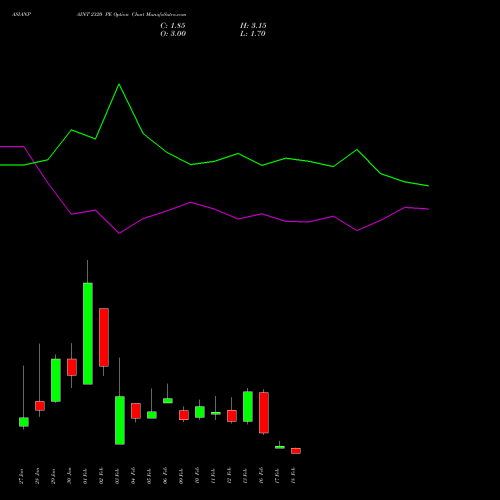Screen dimensions: 500x500
Task: Select the green candle for 03 Feb
Action: point(120,420)
